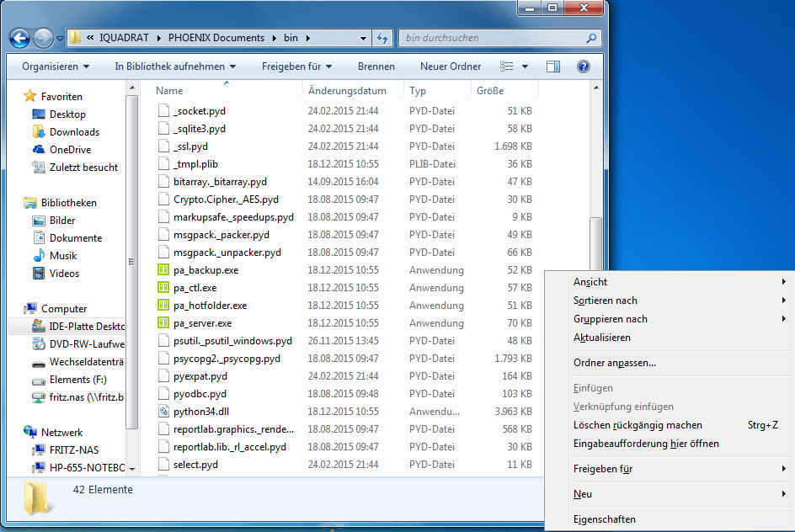Select the bin breadcrumb segment
Viewport: 795px width, 532px height.
click(x=291, y=38)
